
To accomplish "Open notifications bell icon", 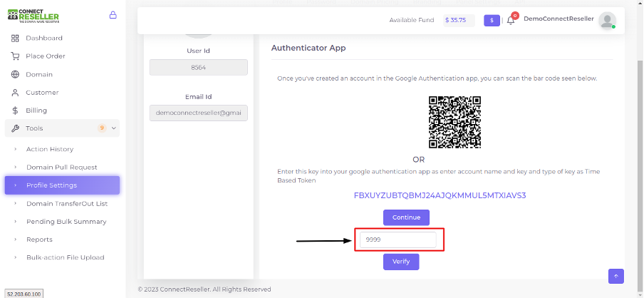I will (x=511, y=20).
